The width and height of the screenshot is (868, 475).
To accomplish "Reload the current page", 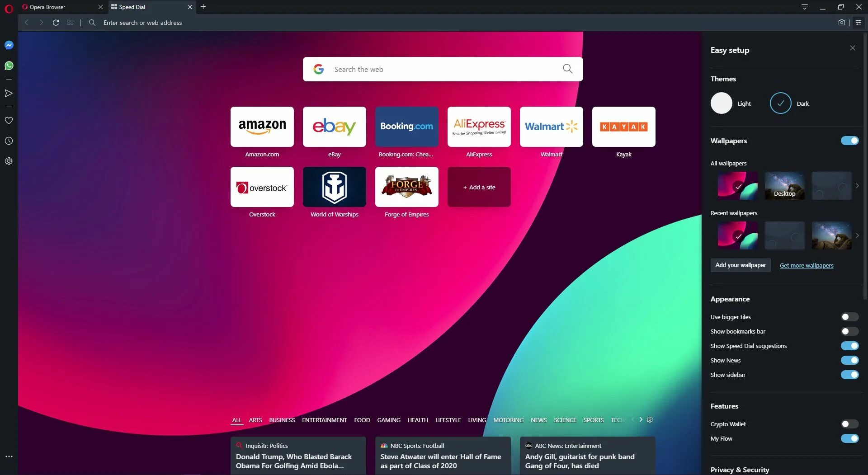I will [x=56, y=23].
